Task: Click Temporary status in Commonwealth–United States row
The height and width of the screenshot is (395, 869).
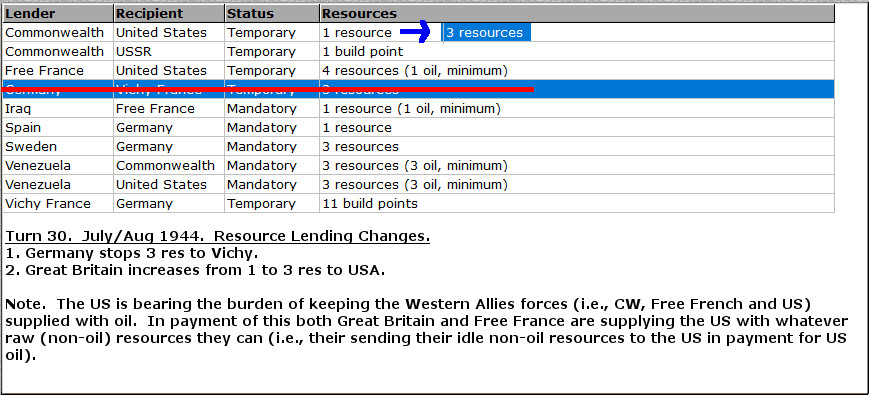Action: pyautogui.click(x=272, y=33)
